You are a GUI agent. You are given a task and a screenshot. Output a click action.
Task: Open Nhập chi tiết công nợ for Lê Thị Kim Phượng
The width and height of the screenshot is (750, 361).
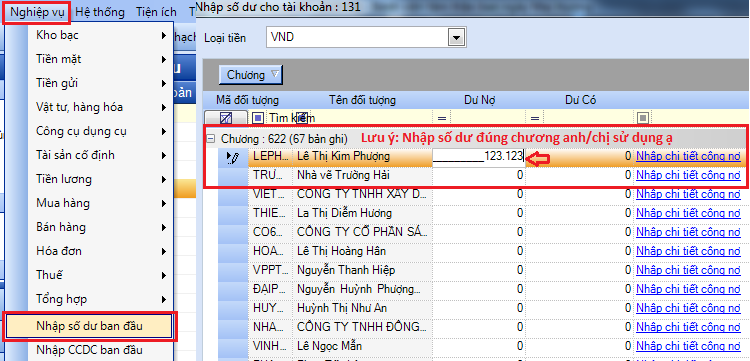688,156
